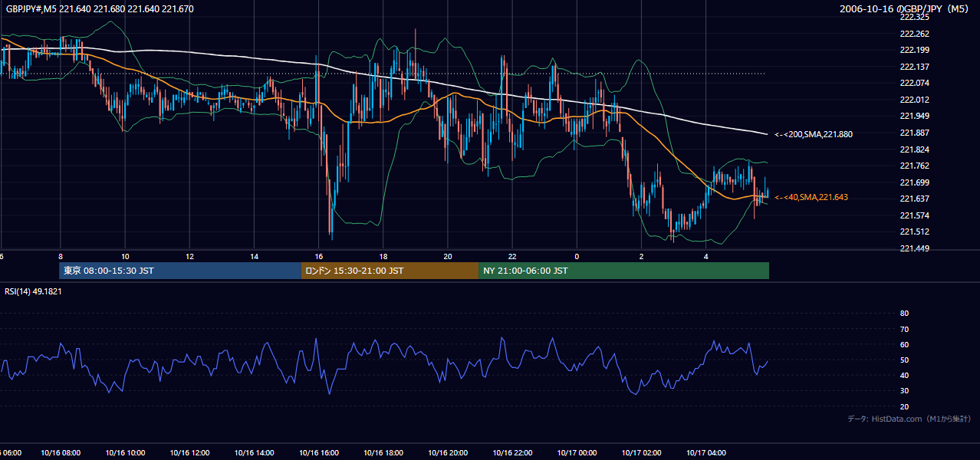Click the 10/16 20:00 time axis label

(448, 453)
